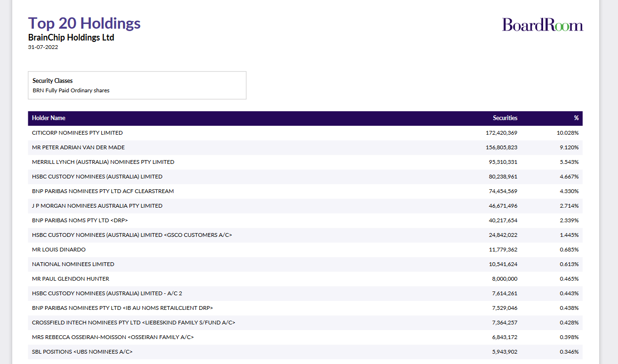Viewport: 618px width, 364px height.
Task: Click the % column header
Action: pos(576,118)
